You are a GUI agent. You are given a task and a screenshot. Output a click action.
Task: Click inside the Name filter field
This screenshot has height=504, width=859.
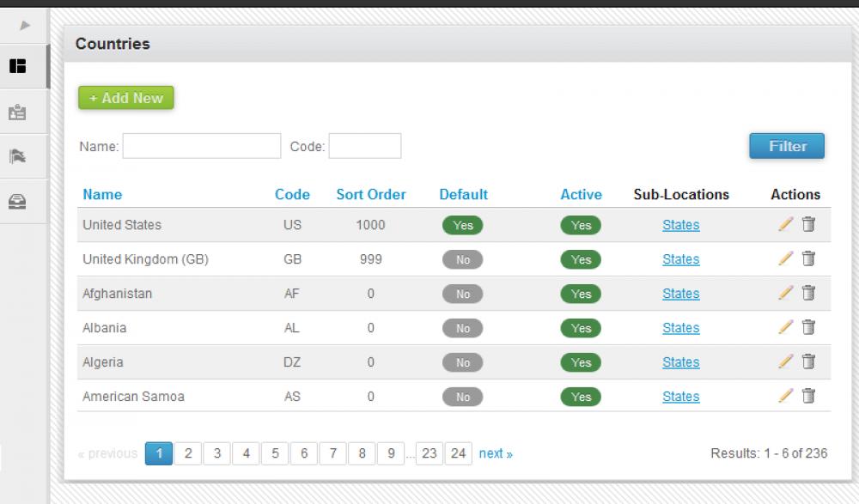[x=201, y=145]
